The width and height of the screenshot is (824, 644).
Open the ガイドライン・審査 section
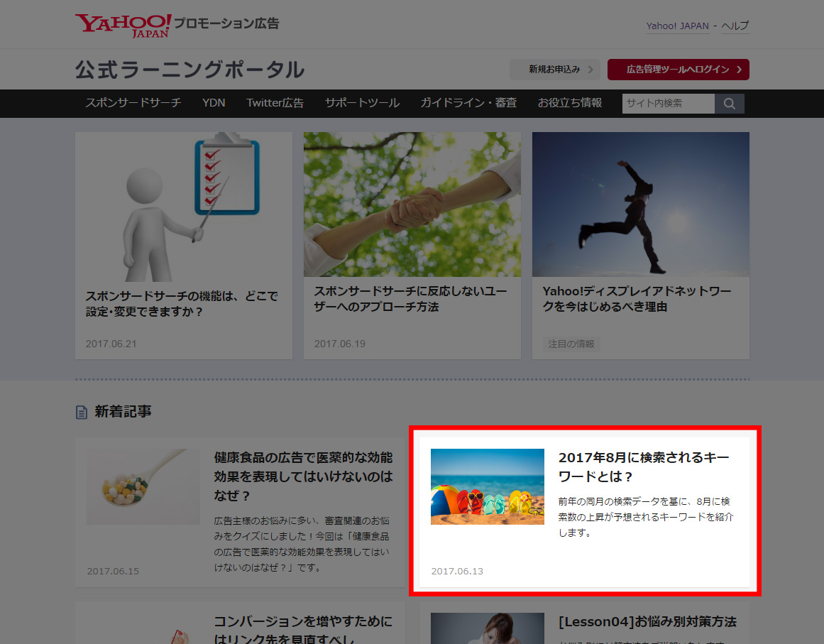[468, 103]
